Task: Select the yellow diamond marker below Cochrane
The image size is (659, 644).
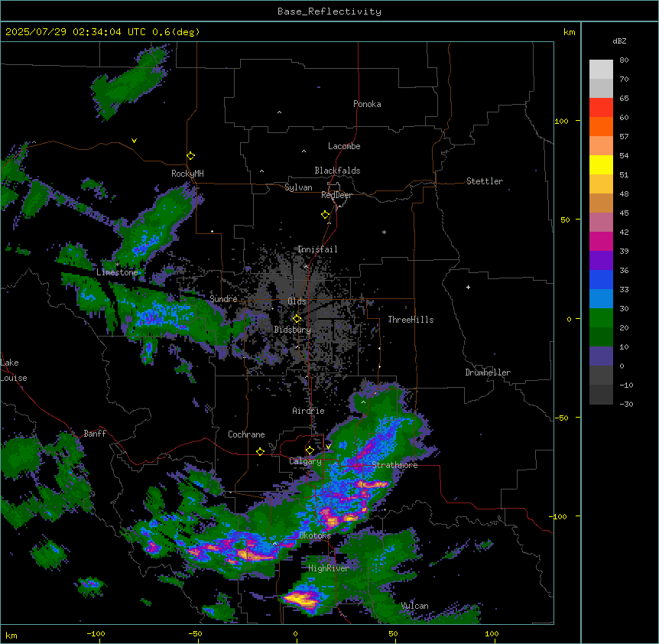Action: pos(260,451)
